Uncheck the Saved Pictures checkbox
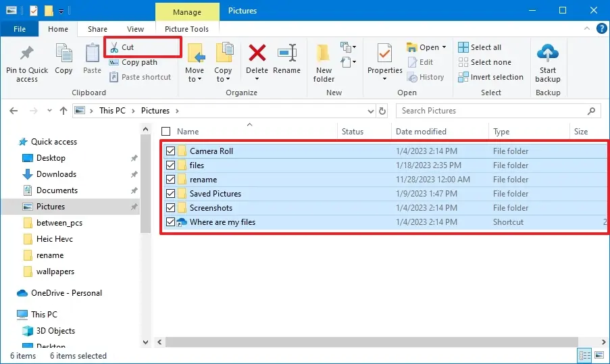610x364 pixels. (170, 194)
